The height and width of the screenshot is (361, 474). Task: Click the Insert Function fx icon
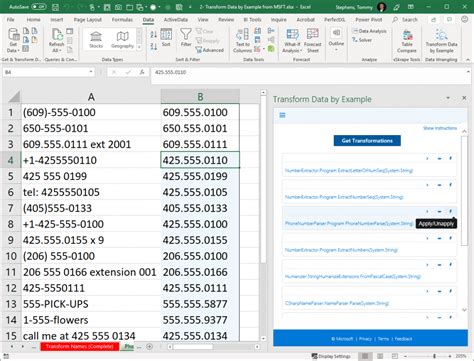(142, 72)
